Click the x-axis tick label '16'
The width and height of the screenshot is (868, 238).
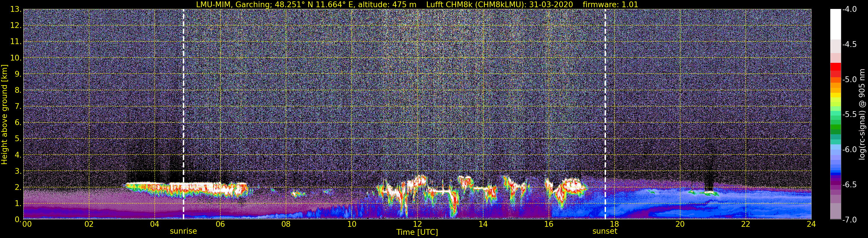click(548, 224)
